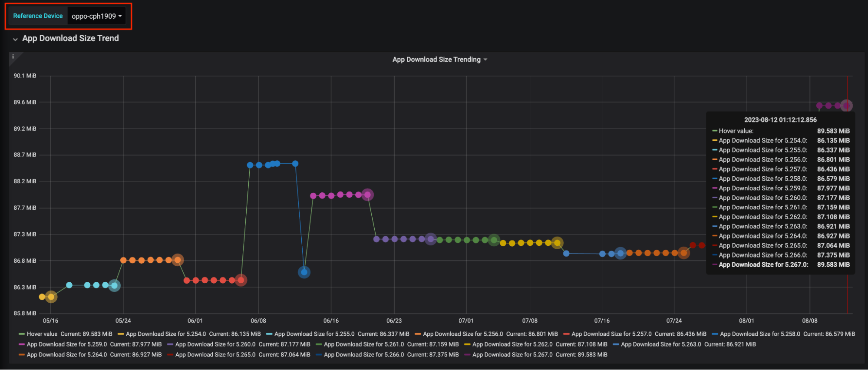The height and width of the screenshot is (370, 868).
Task: Click the Reference Device label
Action: pos(38,16)
